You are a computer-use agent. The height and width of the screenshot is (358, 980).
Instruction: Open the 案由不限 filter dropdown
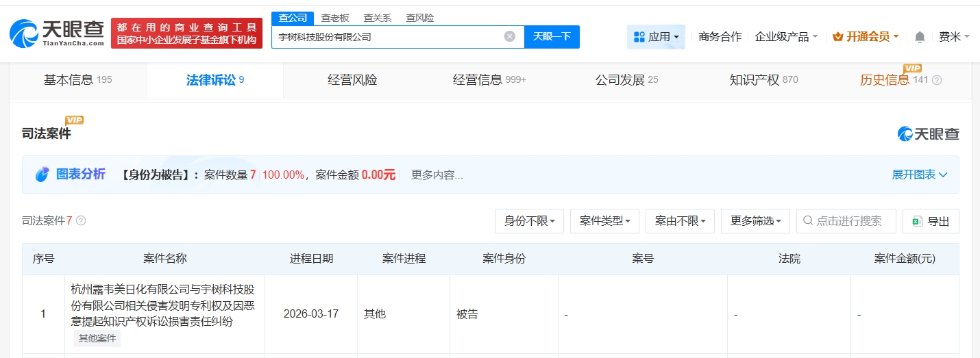[x=680, y=221]
